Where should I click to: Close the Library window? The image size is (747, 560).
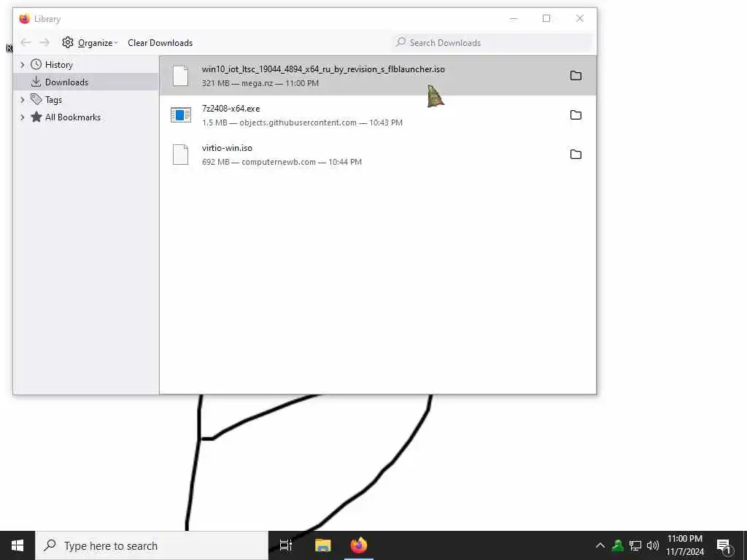pyautogui.click(x=580, y=18)
